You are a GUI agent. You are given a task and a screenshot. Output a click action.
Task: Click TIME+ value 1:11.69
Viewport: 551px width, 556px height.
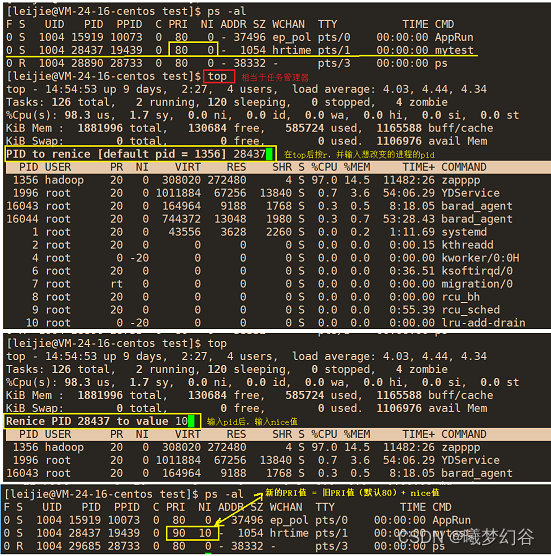[412, 232]
